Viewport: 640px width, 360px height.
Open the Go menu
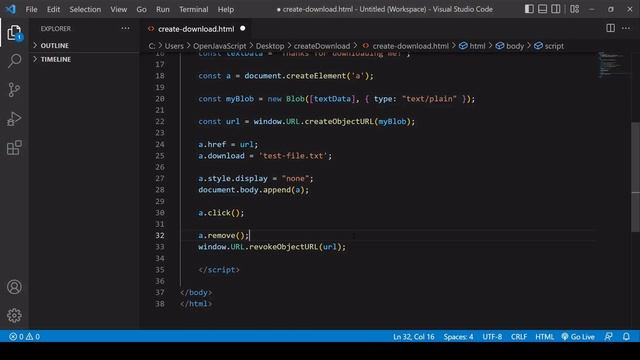[142, 9]
